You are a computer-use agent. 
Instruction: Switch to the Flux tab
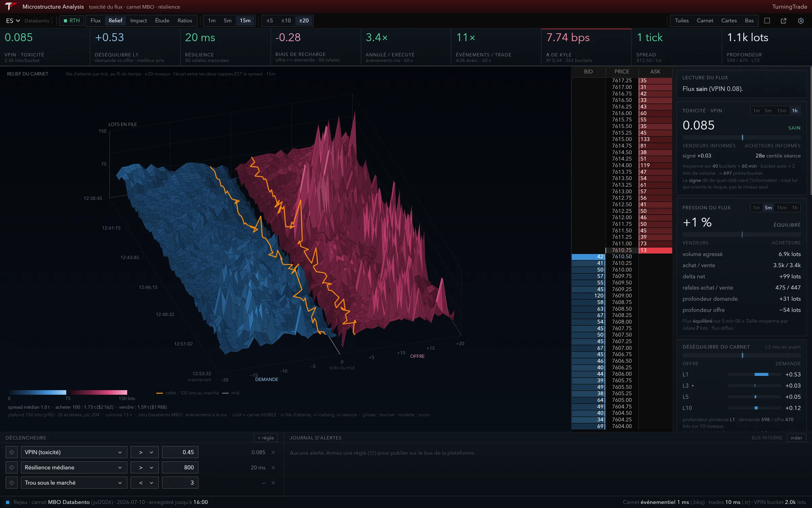click(x=95, y=21)
